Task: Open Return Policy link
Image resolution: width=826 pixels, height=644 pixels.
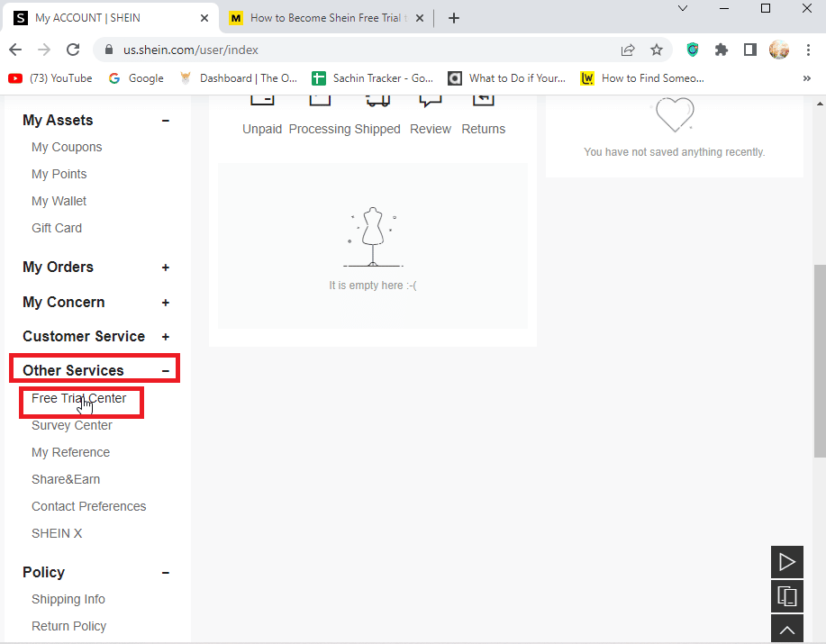Action: 68,626
